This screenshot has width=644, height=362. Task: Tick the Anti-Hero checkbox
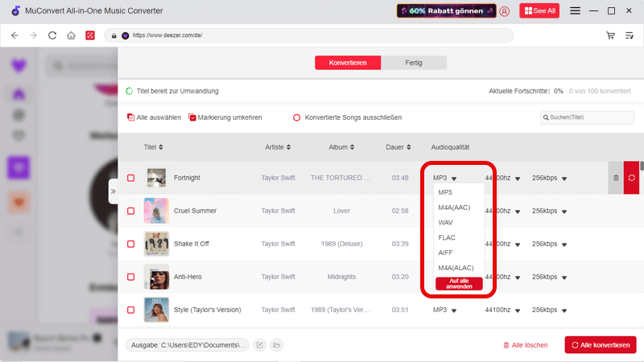(130, 277)
